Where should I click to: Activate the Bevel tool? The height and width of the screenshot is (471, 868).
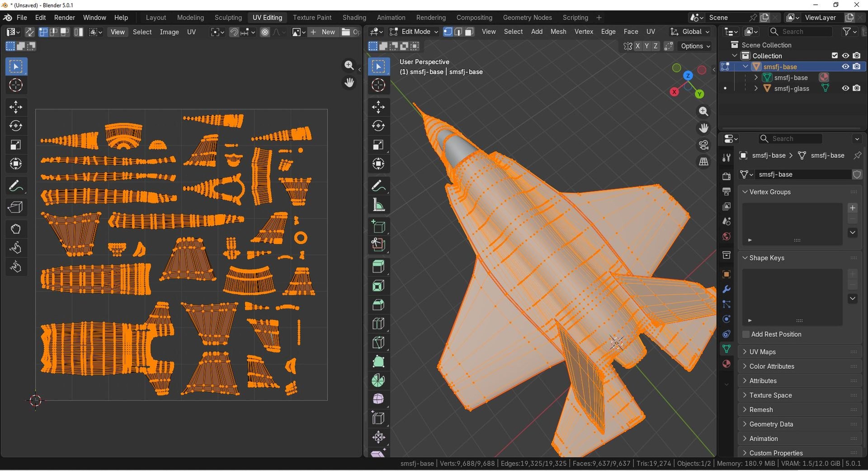378,305
